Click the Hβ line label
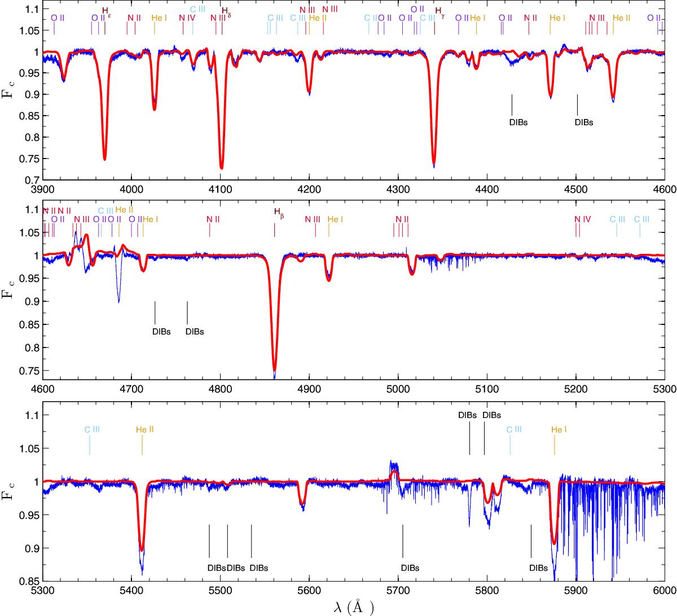The width and height of the screenshot is (677, 616). 278,212
